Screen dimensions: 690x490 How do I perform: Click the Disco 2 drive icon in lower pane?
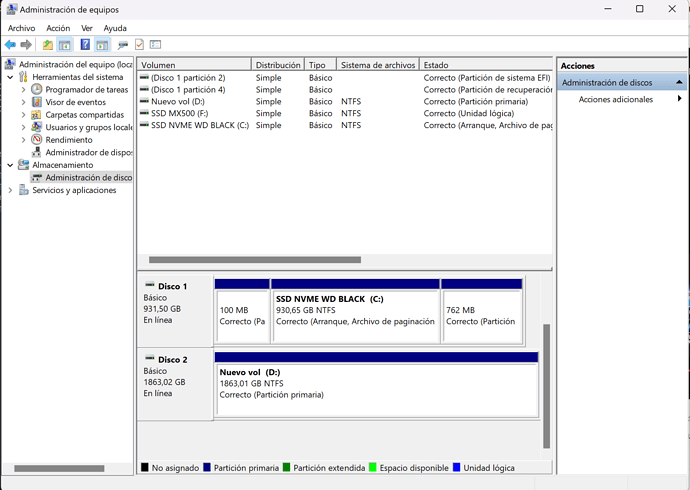pos(150,358)
